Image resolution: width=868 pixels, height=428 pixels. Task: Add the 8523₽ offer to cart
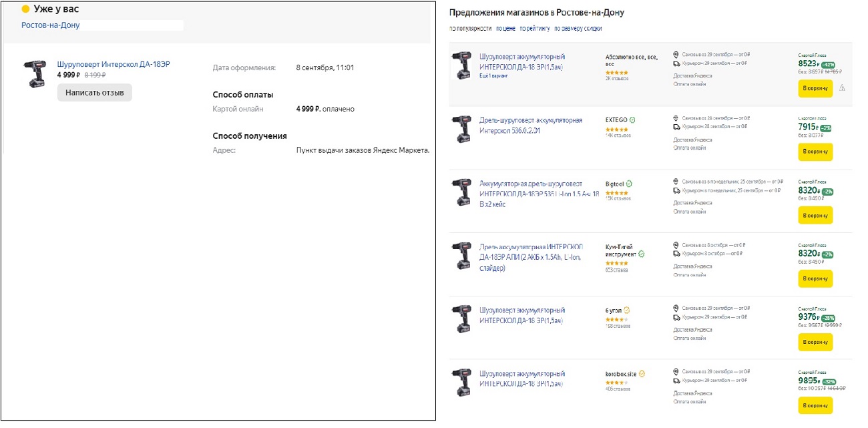815,88
